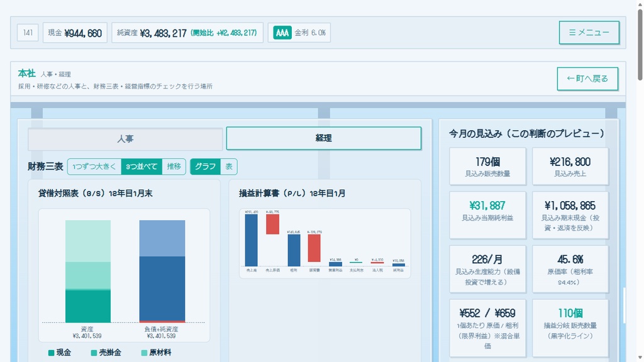Viewport: 644px width, 362px height.
Task: Click the 本社 heading
Action: pos(26,74)
